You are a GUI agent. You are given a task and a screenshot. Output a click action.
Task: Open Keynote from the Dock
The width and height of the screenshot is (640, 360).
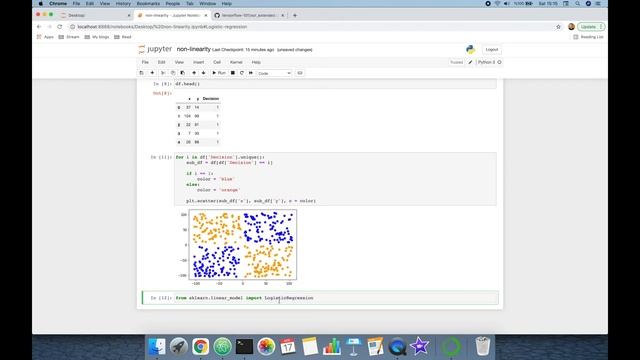tap(353, 347)
